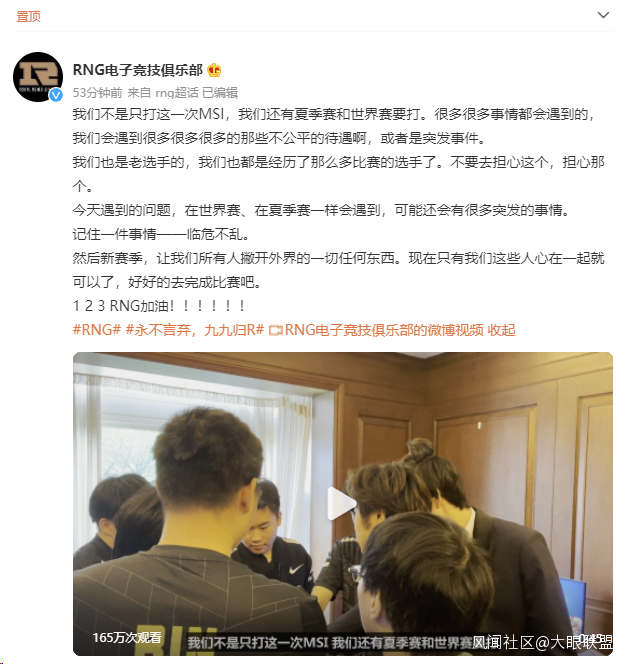625x664 pixels.
Task: Collapse the post text with 收起
Action: point(502,330)
